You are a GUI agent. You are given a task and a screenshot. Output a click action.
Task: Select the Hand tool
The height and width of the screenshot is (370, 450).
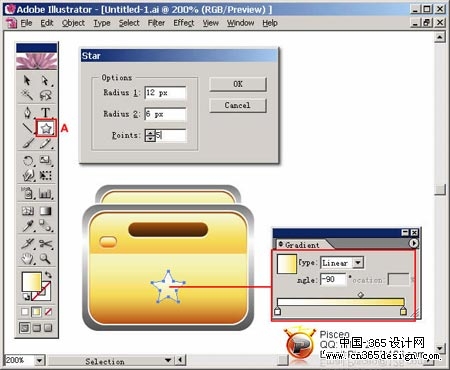coord(28,258)
